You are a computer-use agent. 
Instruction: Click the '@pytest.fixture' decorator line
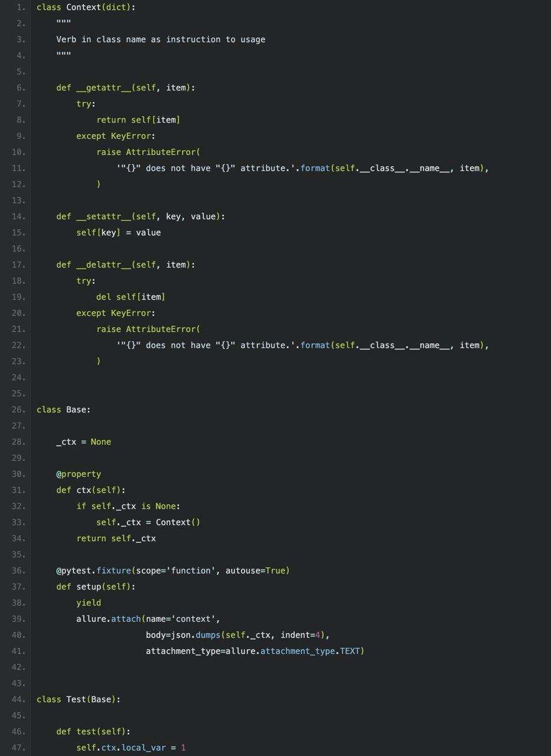pos(173,571)
